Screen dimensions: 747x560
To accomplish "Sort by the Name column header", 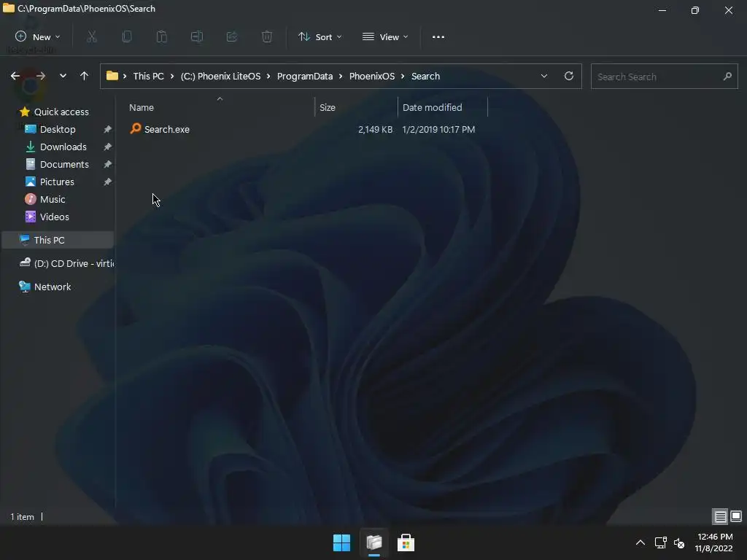I will tap(220, 107).
